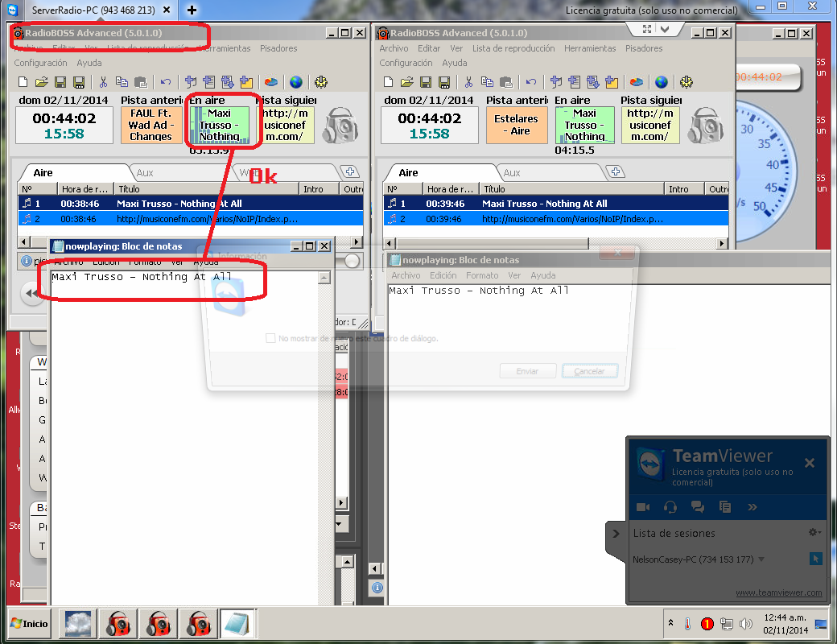
Task: Open Pisadores menu in right RadioBOSS
Action: pos(644,48)
